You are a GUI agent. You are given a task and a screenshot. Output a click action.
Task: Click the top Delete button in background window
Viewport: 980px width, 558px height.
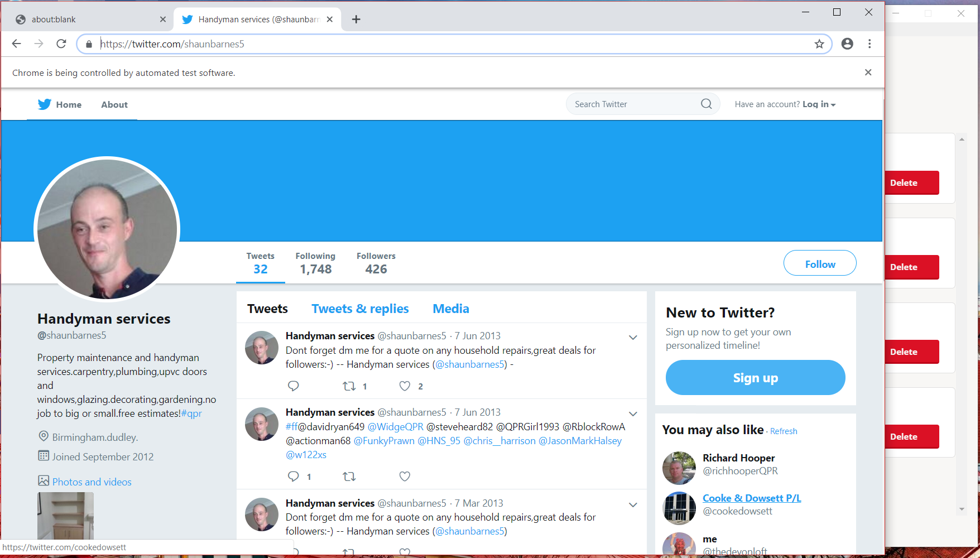point(912,182)
